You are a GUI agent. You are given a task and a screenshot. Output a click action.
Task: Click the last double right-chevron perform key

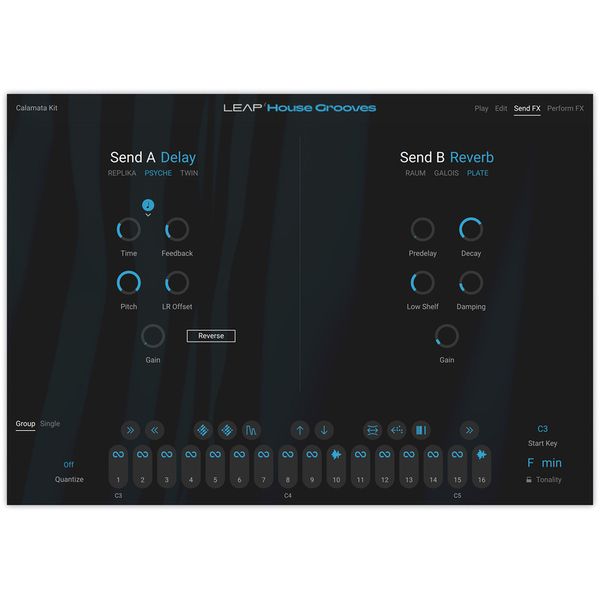470,430
